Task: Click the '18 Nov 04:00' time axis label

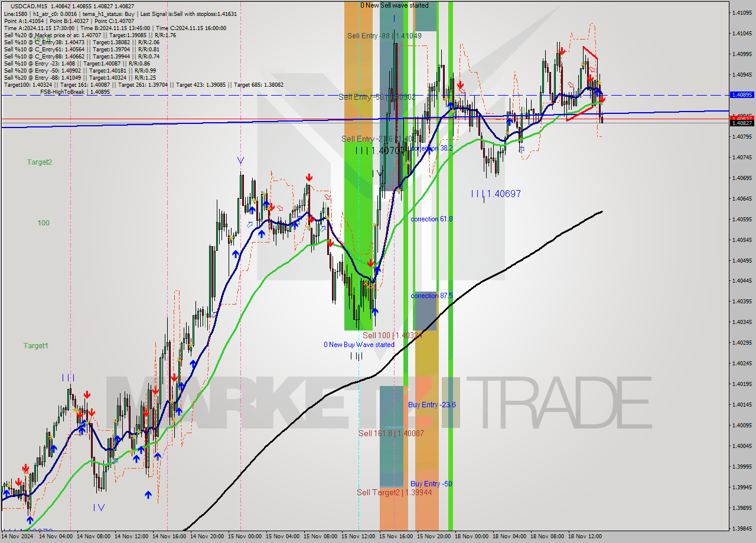Action: (x=510, y=537)
